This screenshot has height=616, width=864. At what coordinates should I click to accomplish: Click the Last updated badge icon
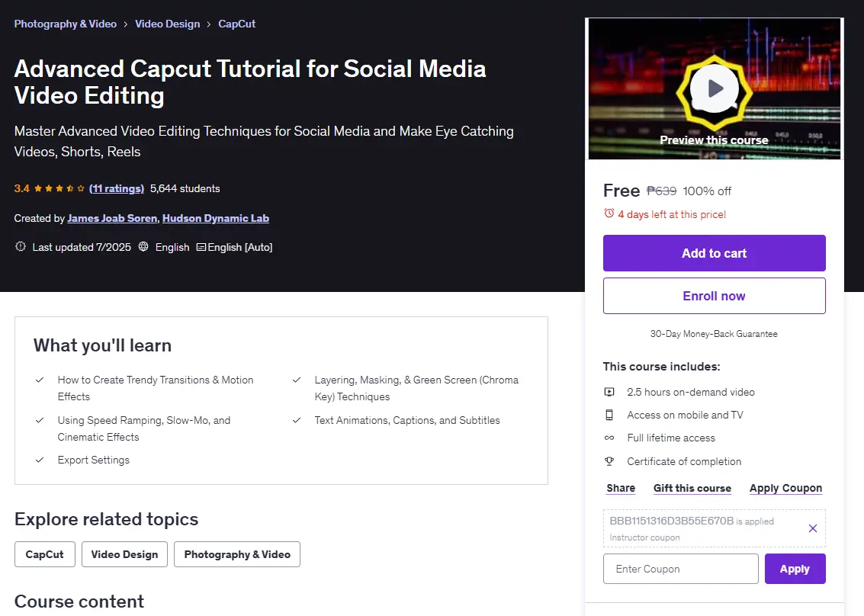(21, 246)
